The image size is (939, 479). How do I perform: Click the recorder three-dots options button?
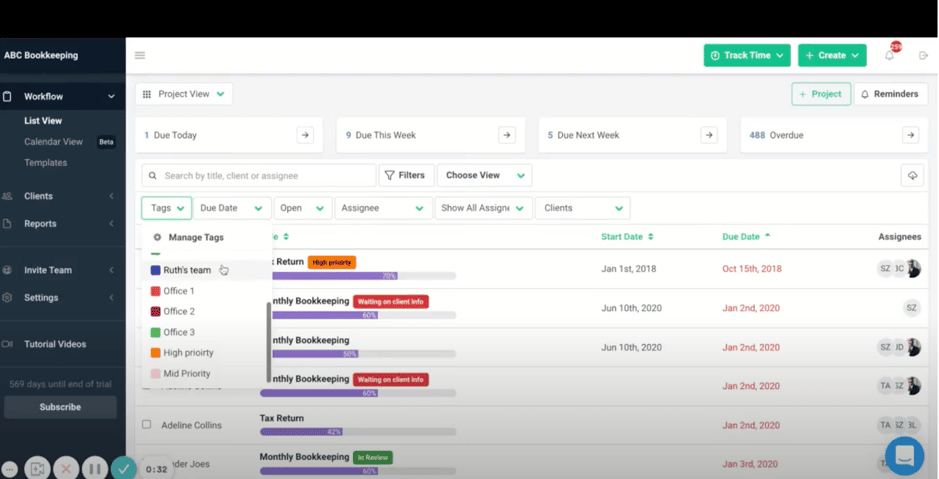point(9,469)
